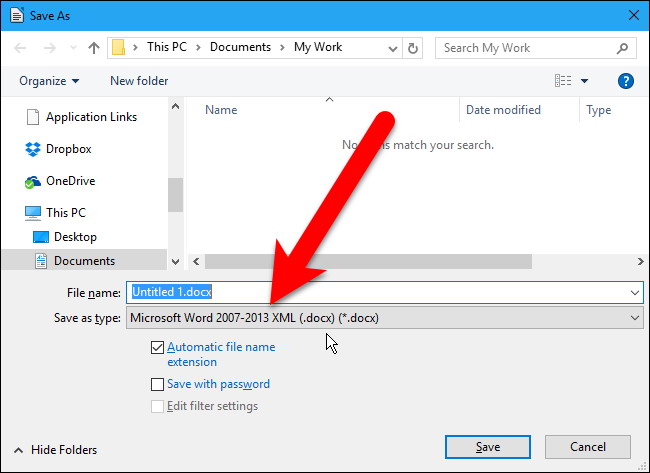Viewport: 650px width, 473px height.
Task: Click the search magnifier icon
Action: click(x=621, y=48)
